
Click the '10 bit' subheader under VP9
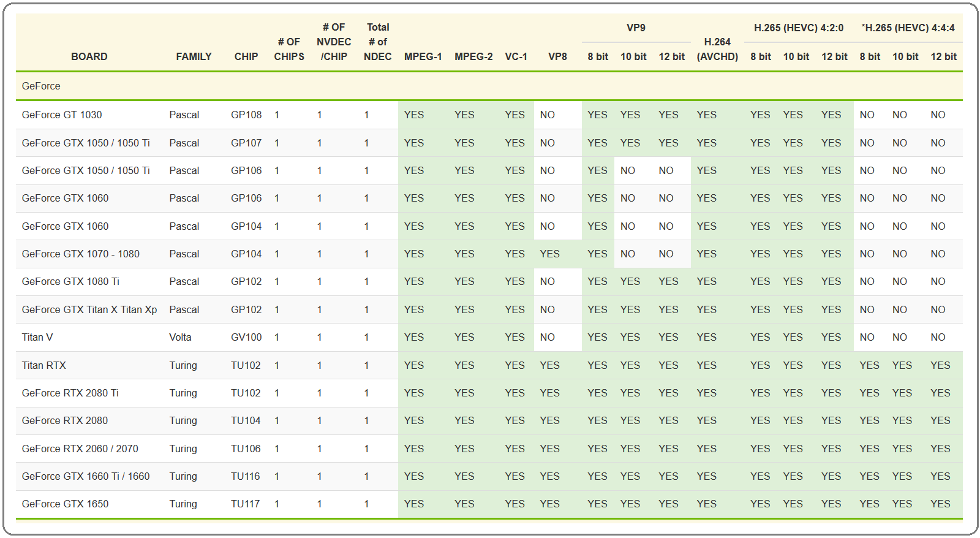pos(633,56)
